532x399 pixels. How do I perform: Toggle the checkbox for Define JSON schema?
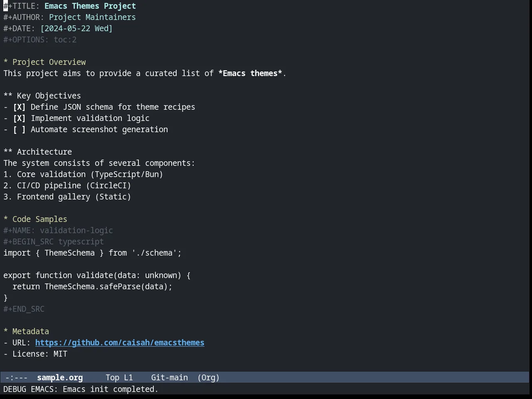pyautogui.click(x=19, y=107)
